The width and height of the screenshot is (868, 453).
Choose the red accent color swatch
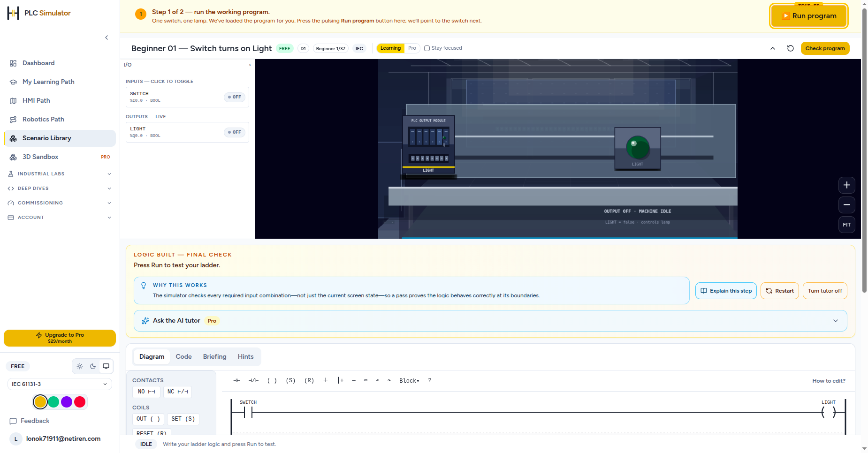pos(80,402)
